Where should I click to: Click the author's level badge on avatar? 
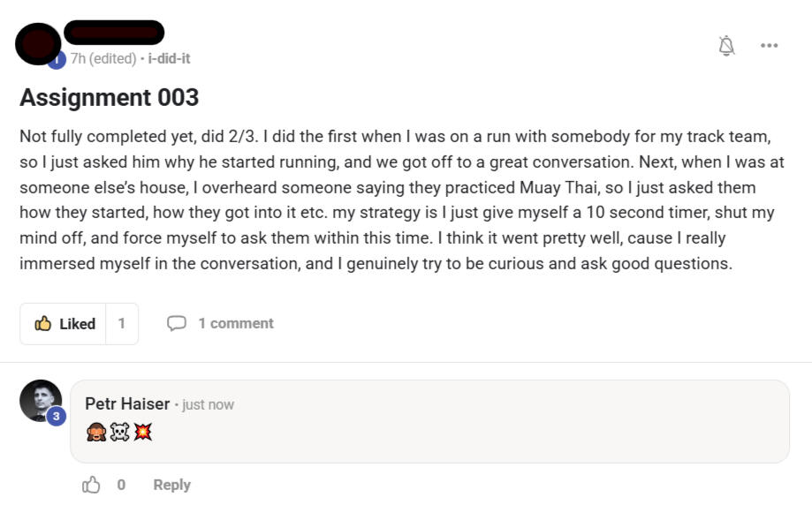(x=57, y=60)
